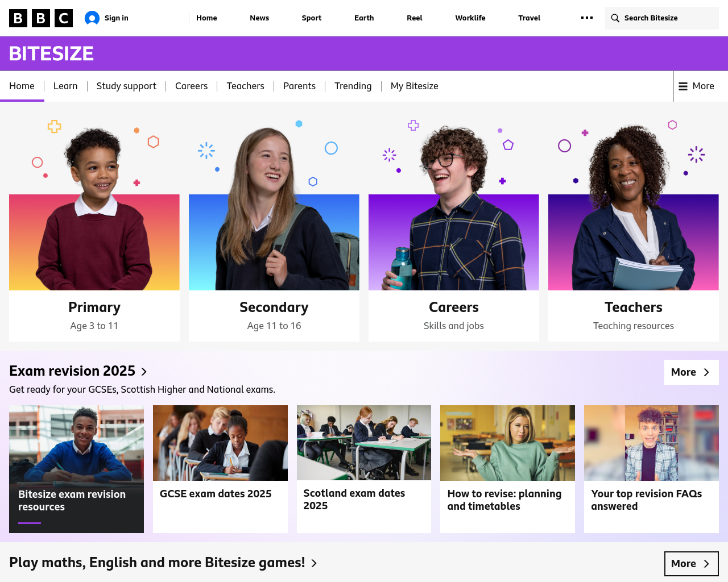The width and height of the screenshot is (728, 582).
Task: Click the BITESIZE logo
Action: point(51,53)
